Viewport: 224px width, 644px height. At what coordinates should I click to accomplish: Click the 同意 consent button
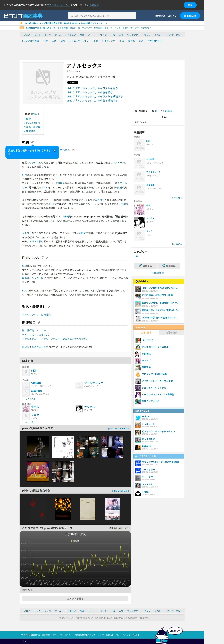pos(190,5)
